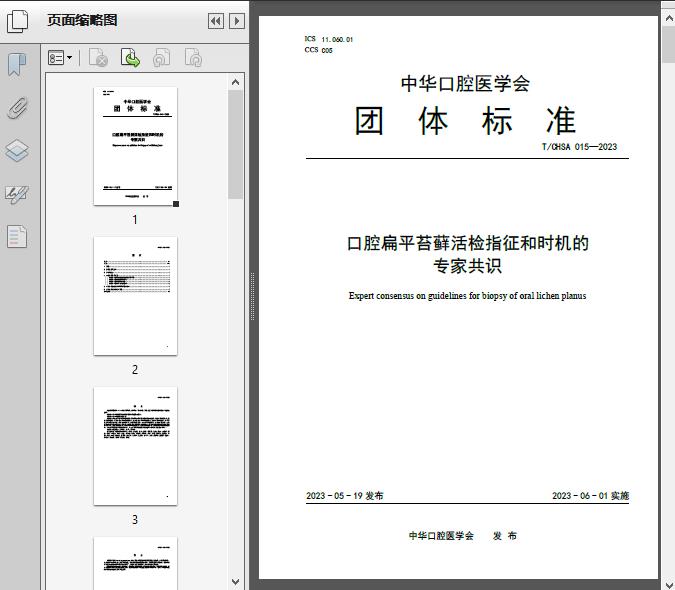Viewport: 675px width, 590px height.
Task: Click the page label 3 under thumbnail
Action: click(x=135, y=520)
